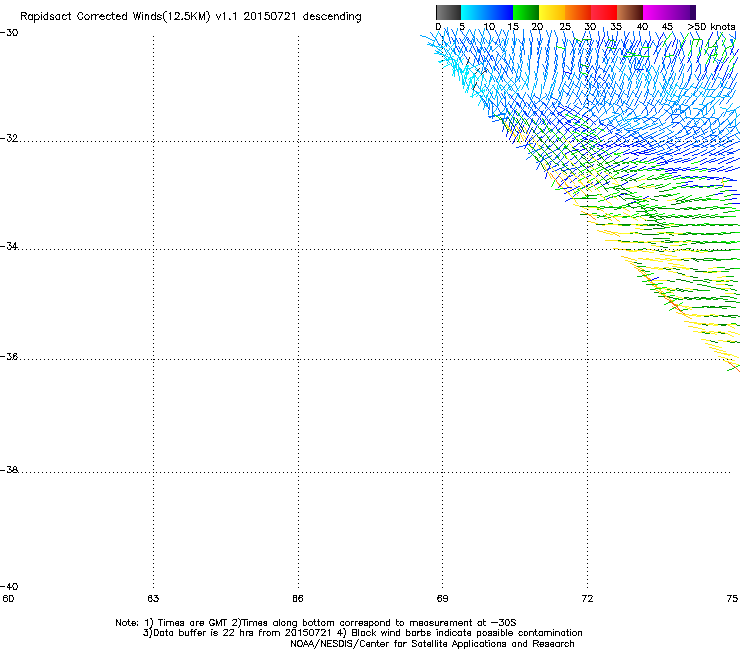This screenshot has width=740, height=650.
Task: Click the 63 longitude axis label
Action: (x=153, y=599)
